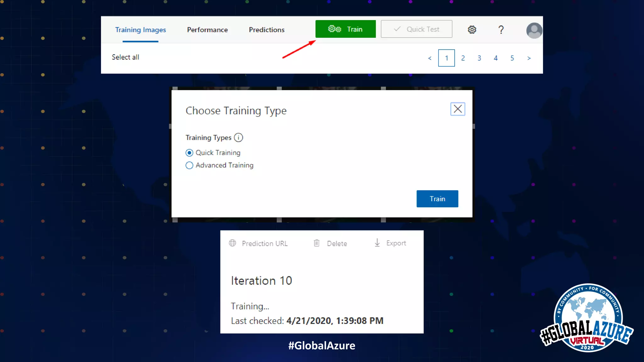Click blue Train button in dialog
This screenshot has width=644, height=362.
click(x=437, y=199)
